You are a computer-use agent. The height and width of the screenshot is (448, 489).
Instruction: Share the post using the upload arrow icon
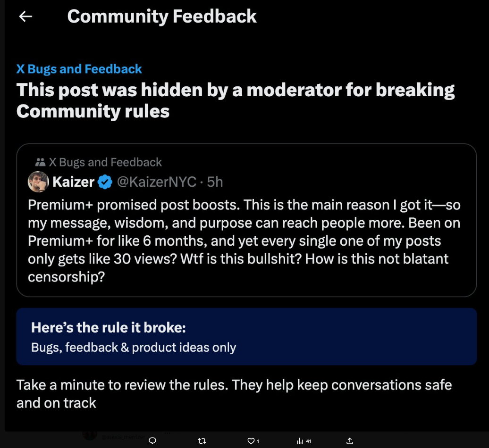tap(350, 440)
